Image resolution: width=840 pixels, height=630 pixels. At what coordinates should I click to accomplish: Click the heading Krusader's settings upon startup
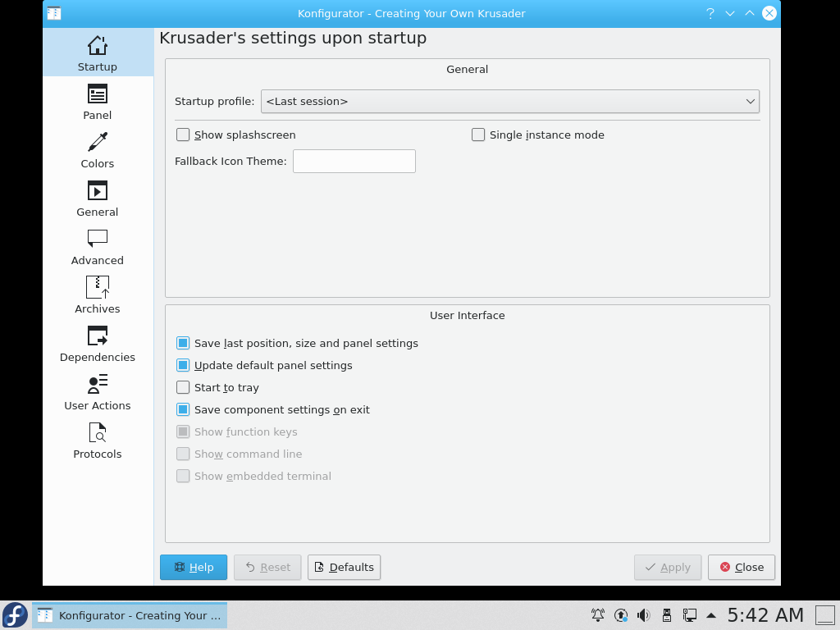click(293, 38)
